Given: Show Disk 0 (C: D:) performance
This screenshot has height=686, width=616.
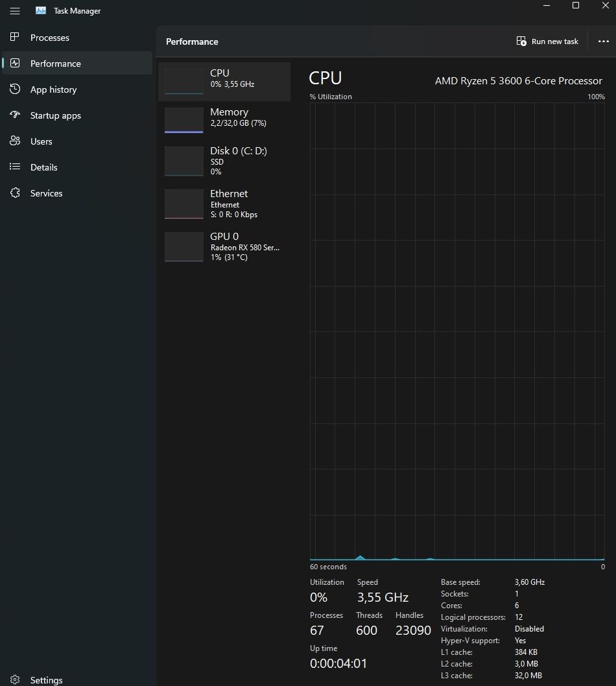Looking at the screenshot, I should (x=224, y=161).
